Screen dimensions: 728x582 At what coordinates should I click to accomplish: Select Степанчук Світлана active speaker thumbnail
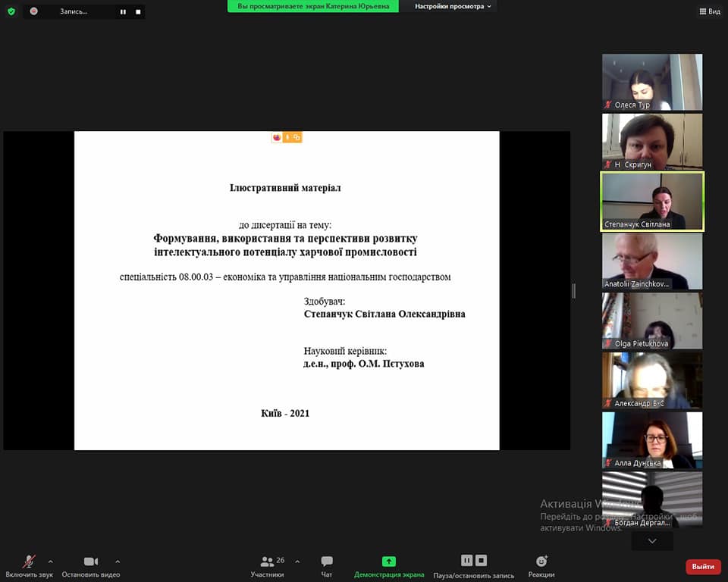point(652,202)
